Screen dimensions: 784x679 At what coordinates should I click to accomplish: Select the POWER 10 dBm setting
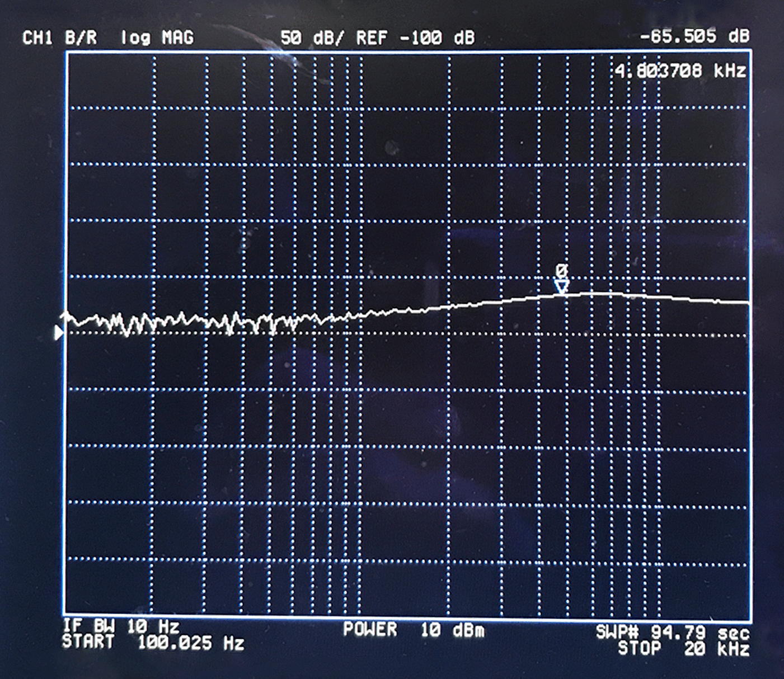pos(414,630)
